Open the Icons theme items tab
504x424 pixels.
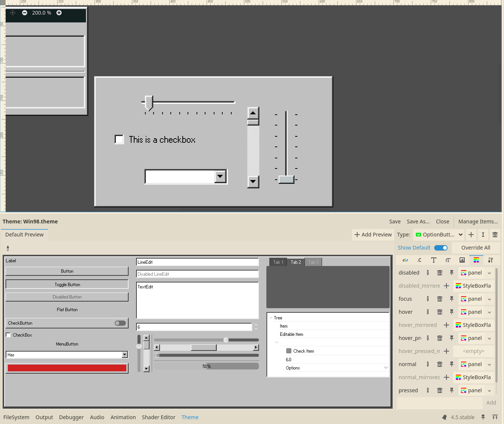462,260
